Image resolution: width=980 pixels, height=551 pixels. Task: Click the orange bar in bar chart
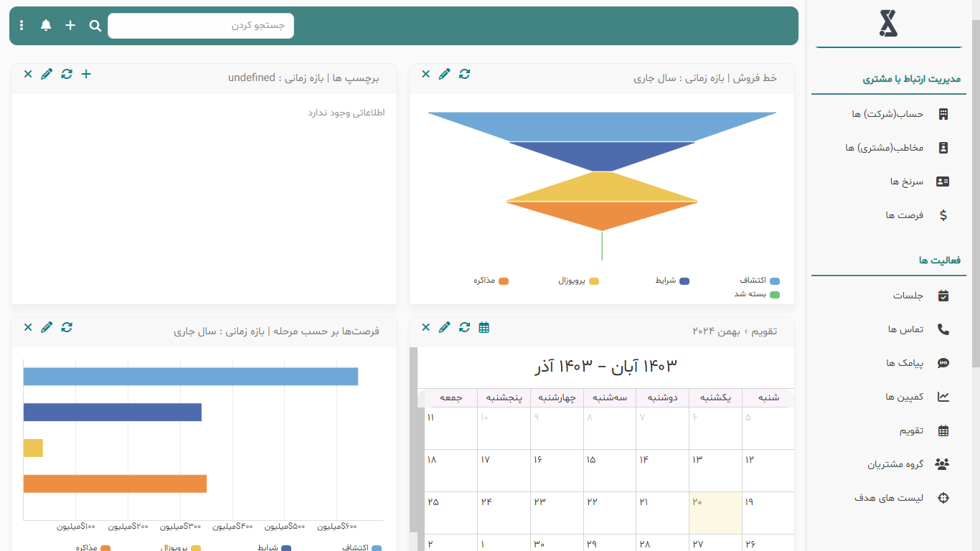click(115, 484)
